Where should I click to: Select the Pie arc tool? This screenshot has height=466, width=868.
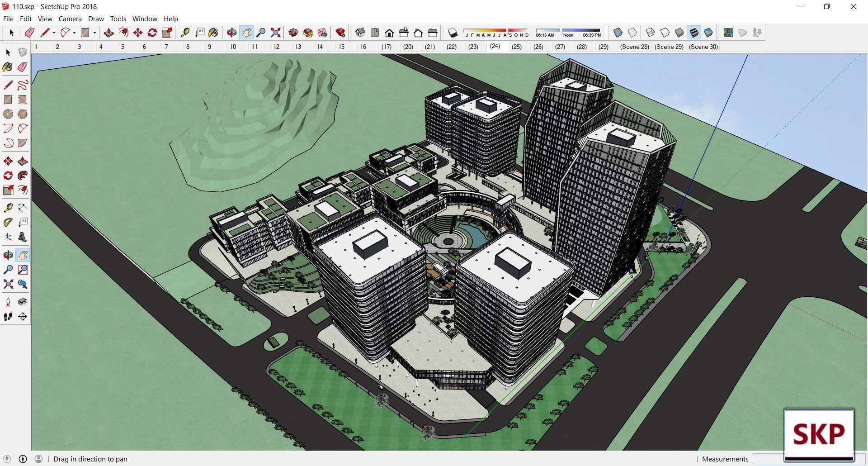[x=23, y=143]
